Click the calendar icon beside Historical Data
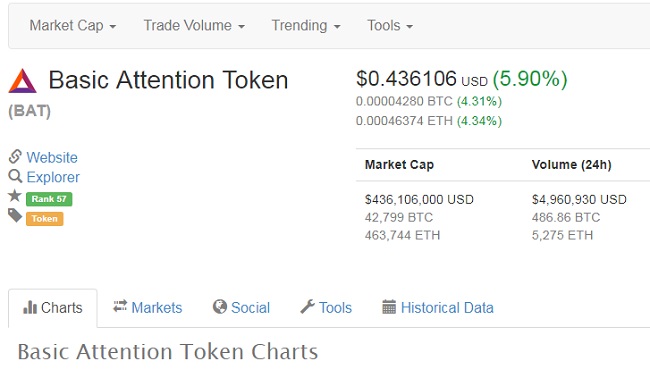650x378 pixels. pyautogui.click(x=389, y=307)
